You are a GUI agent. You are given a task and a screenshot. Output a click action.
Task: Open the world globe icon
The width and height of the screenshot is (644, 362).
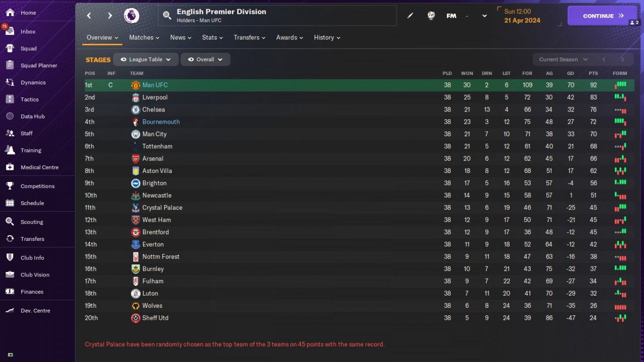click(431, 16)
